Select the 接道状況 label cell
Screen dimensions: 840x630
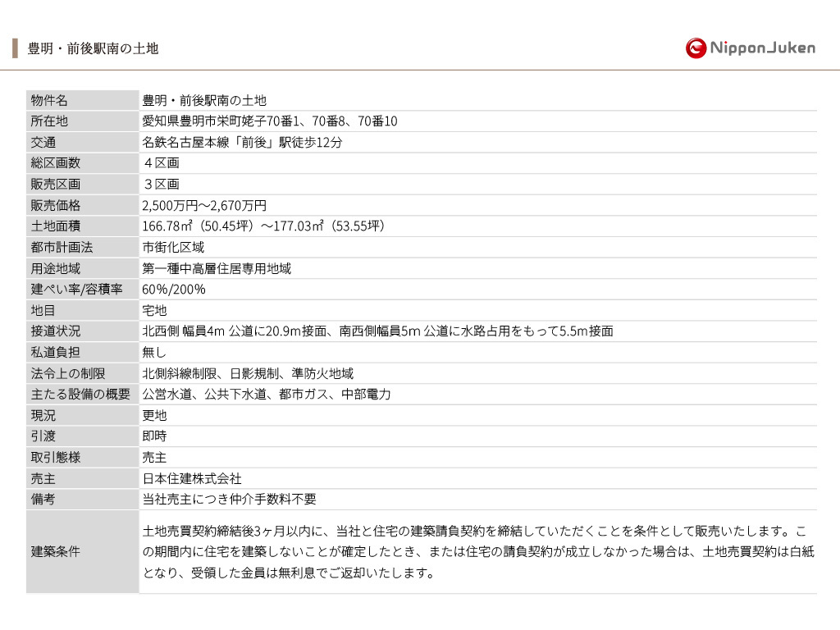coord(82,331)
